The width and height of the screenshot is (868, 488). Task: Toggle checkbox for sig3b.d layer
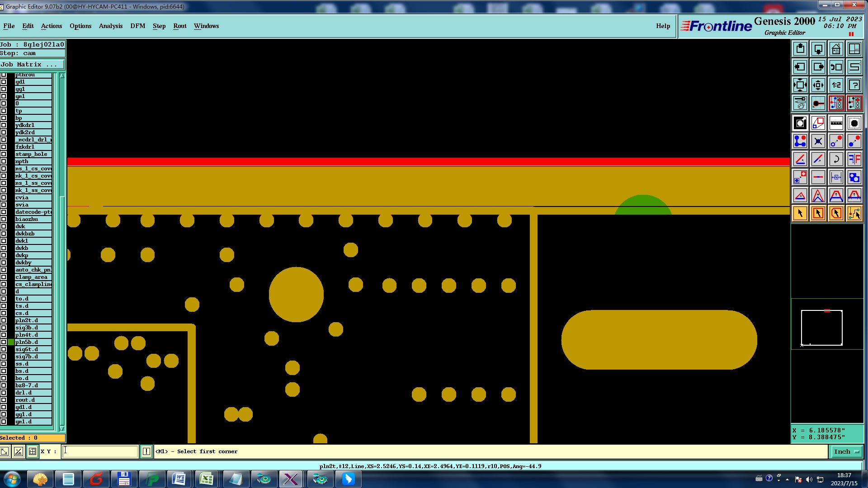[x=4, y=328]
